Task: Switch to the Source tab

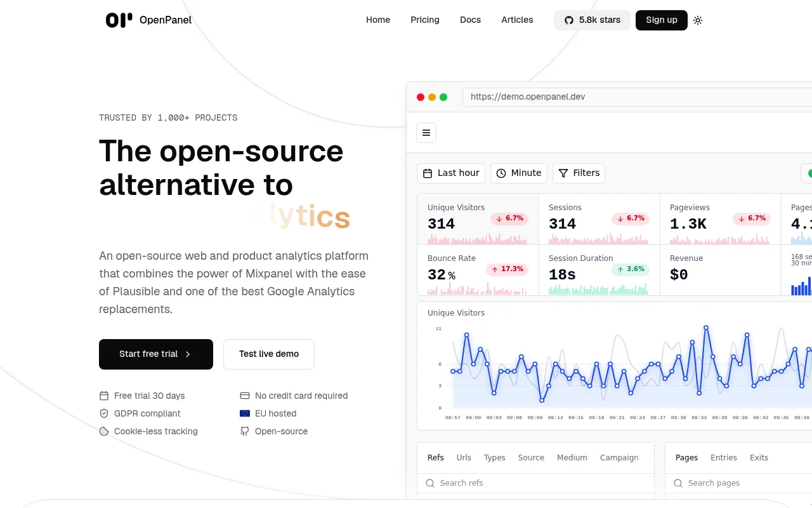Action: (531, 458)
